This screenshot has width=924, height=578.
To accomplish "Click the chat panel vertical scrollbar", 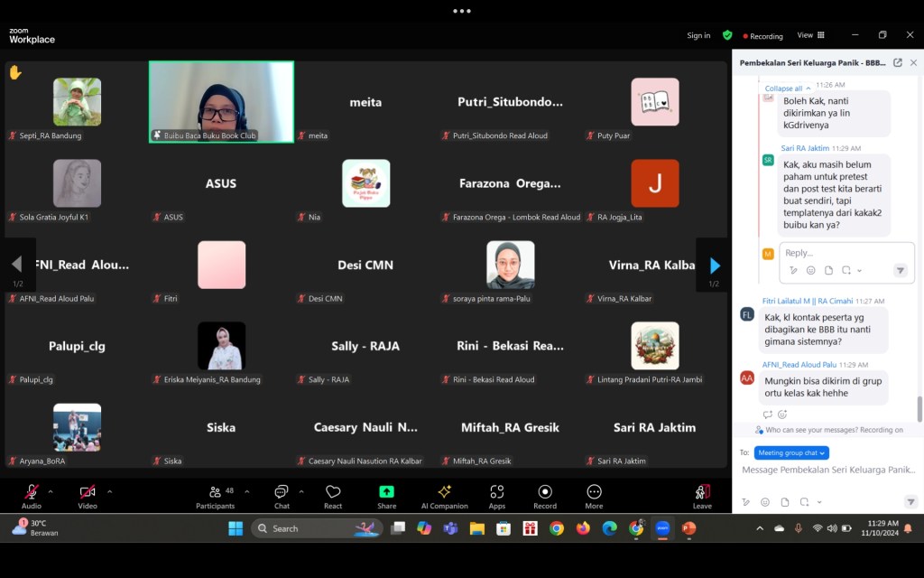I will pyautogui.click(x=919, y=408).
